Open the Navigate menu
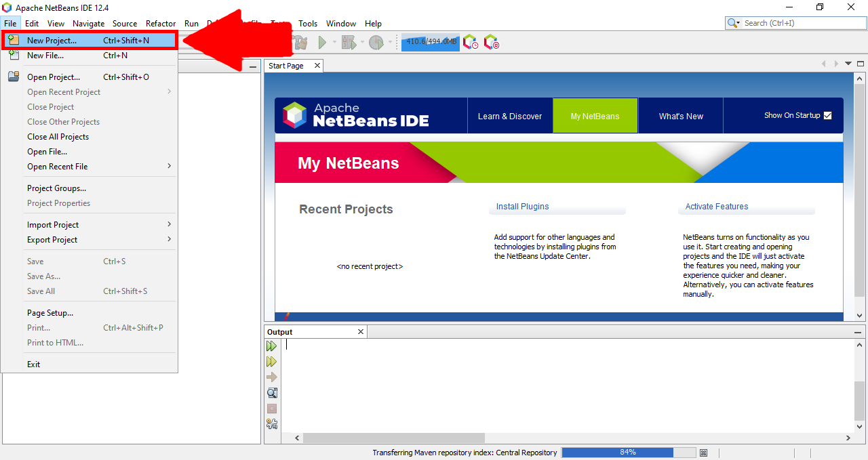 [89, 23]
